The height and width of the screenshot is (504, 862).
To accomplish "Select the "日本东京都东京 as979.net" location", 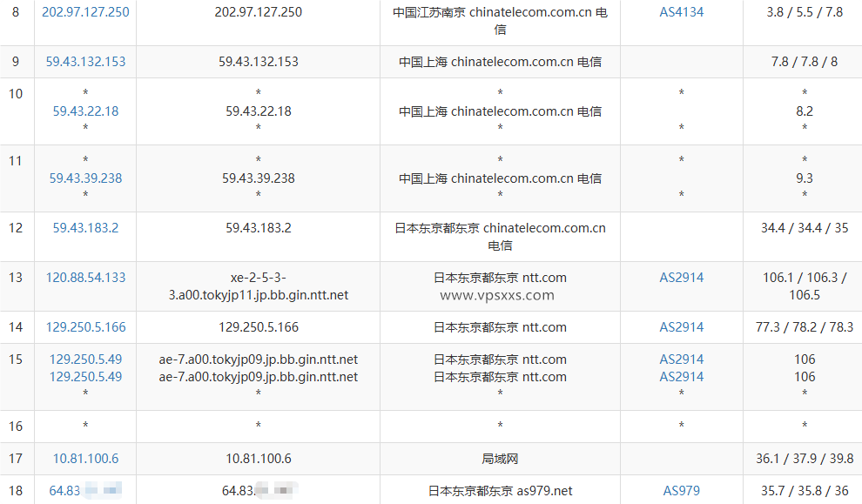I will (x=500, y=490).
